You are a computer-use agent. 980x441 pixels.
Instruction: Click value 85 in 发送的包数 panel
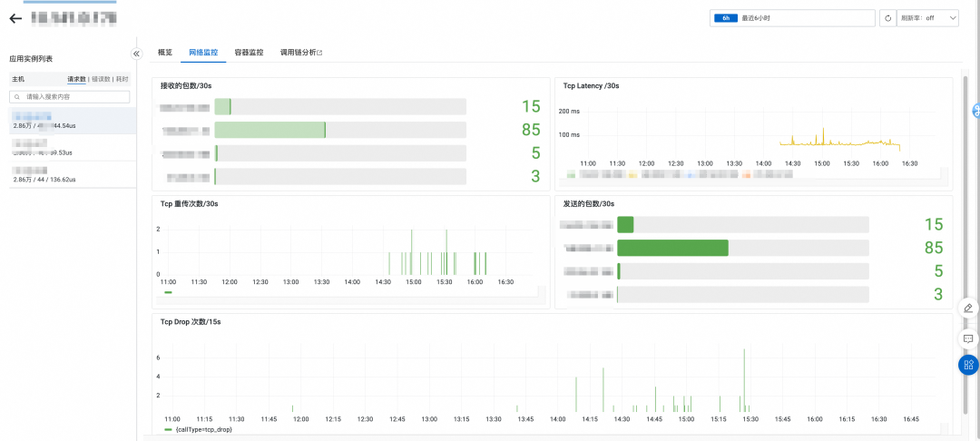(x=934, y=248)
